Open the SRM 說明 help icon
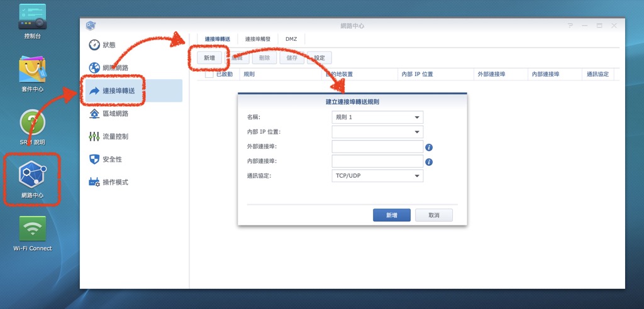 pos(33,122)
